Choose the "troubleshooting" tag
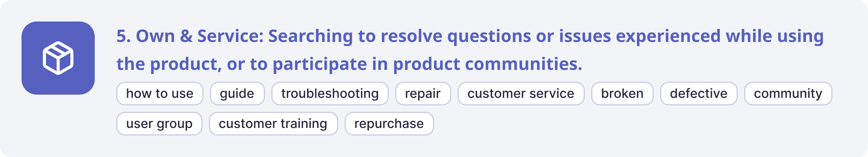The width and height of the screenshot is (868, 157). tap(330, 94)
